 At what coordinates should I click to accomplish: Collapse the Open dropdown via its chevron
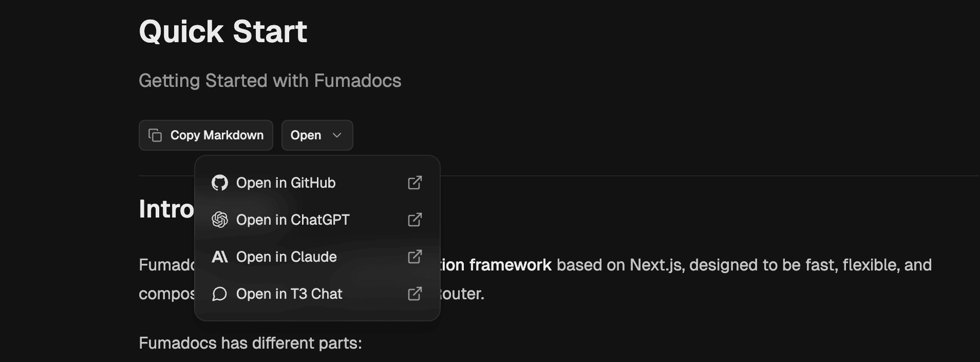coord(337,135)
